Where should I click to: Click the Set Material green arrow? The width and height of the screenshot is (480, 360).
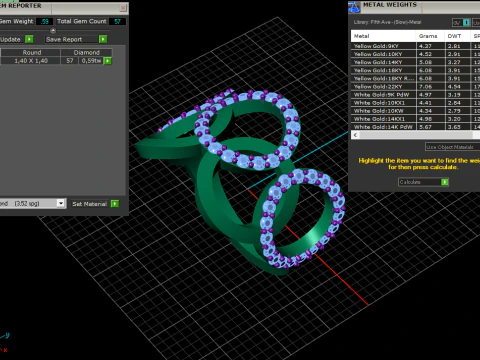point(115,204)
